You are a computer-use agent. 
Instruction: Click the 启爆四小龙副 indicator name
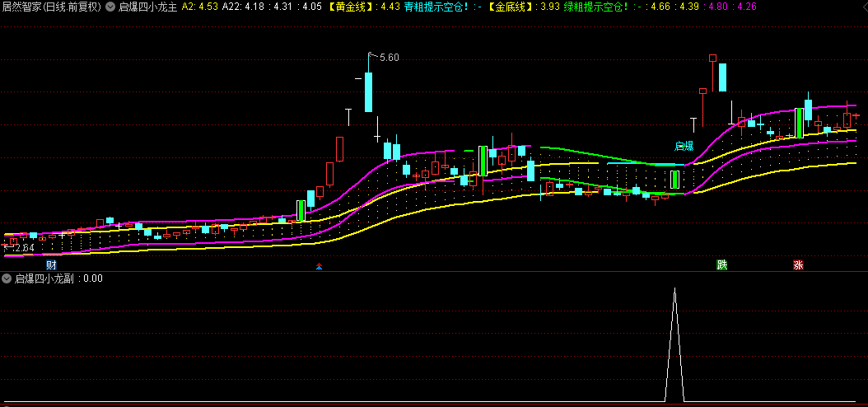tap(44, 278)
